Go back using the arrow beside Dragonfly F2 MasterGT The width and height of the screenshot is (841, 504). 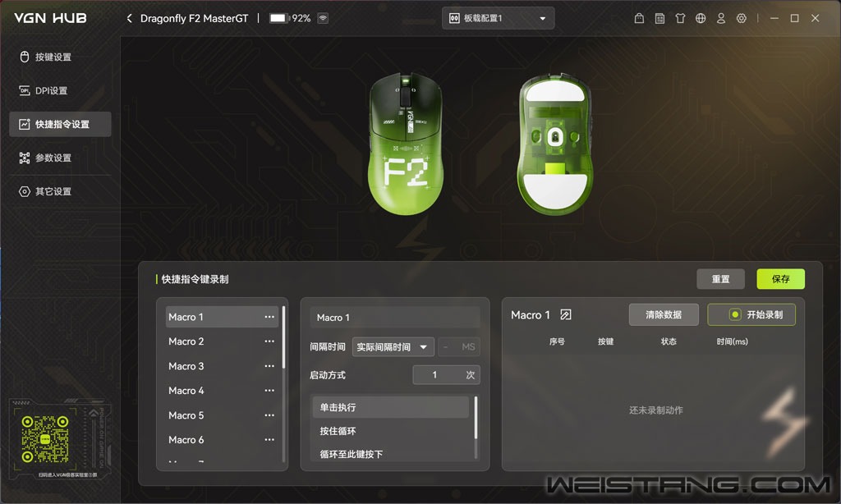(129, 18)
